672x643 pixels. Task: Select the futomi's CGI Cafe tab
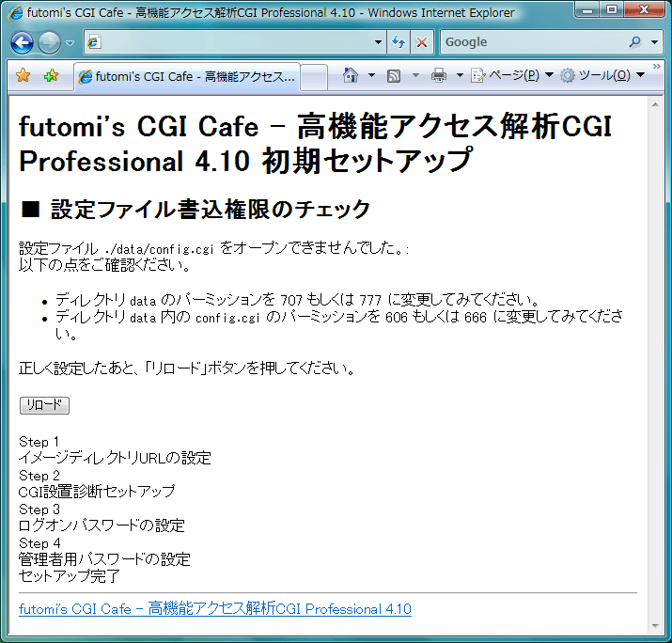tap(187, 77)
